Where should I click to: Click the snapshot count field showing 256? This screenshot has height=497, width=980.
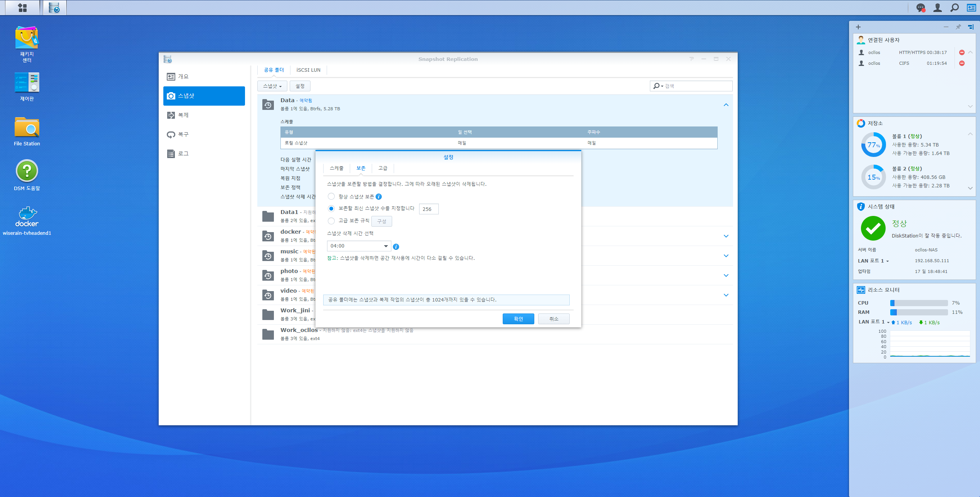pyautogui.click(x=428, y=209)
